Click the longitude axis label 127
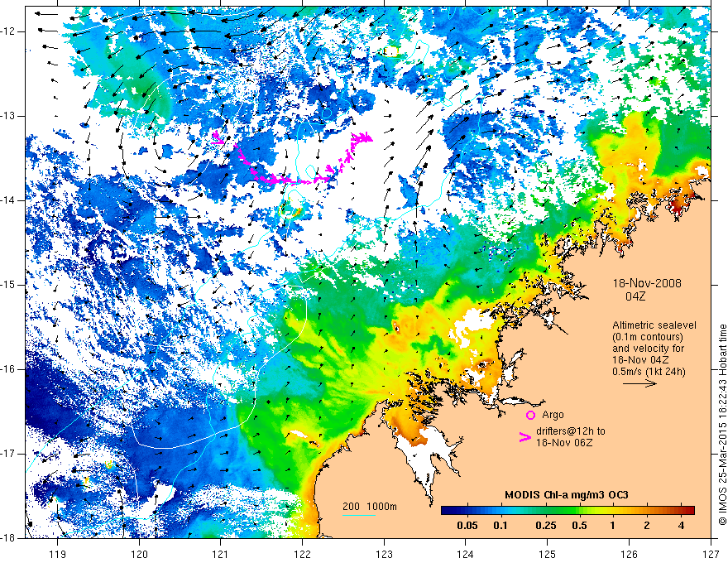 click(x=711, y=554)
